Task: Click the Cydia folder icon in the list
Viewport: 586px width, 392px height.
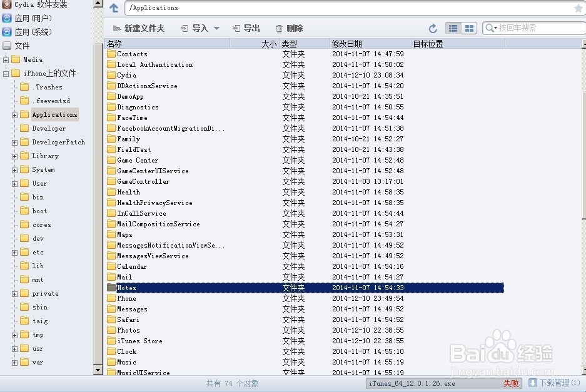Action: click(x=111, y=75)
